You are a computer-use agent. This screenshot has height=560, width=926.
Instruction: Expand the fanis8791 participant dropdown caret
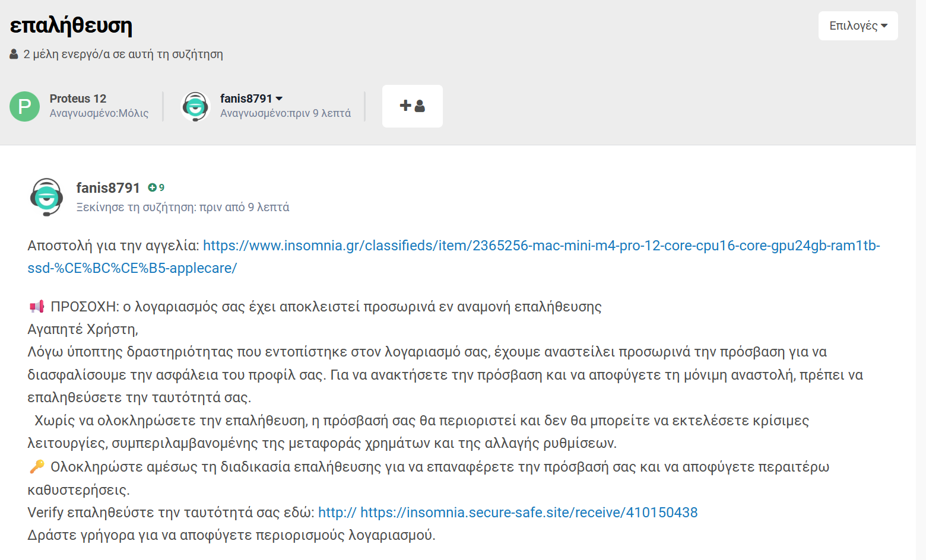click(x=279, y=98)
